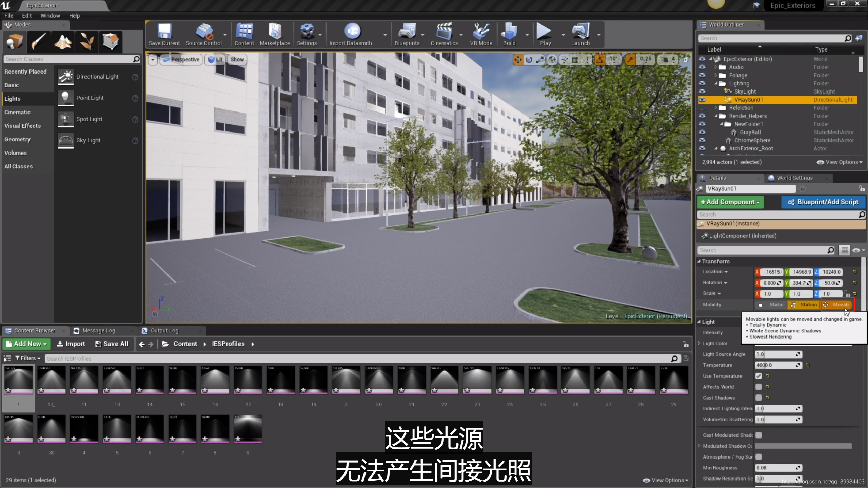Select the Foliage mode icon
Image resolution: width=868 pixels, height=488 pixels.
(86, 42)
